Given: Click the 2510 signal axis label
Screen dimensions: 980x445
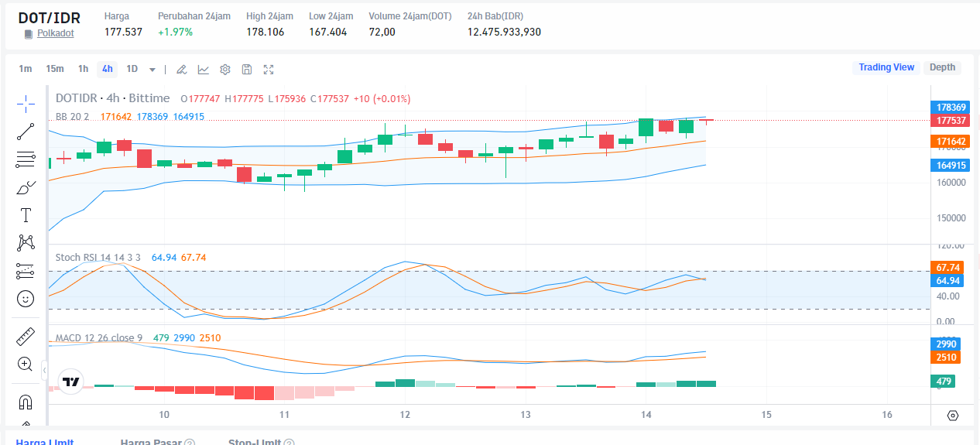Looking at the screenshot, I should coord(946,358).
